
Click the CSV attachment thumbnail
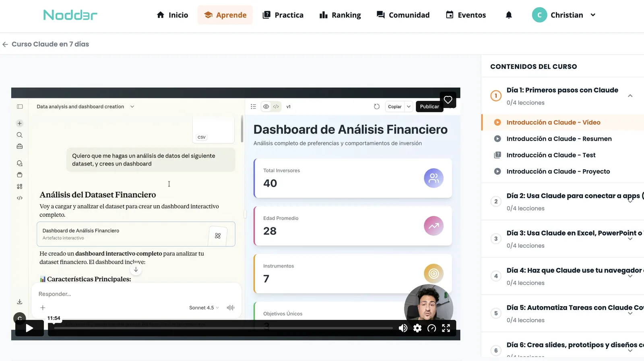click(x=213, y=130)
